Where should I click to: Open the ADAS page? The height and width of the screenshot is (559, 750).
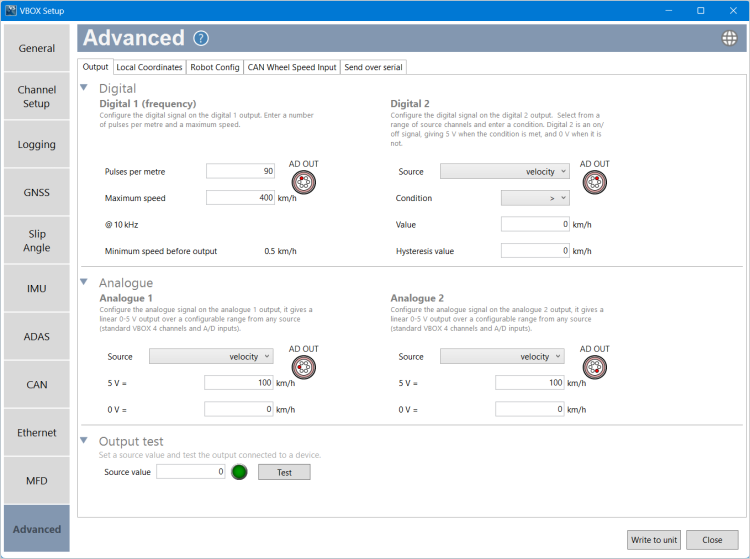37,336
